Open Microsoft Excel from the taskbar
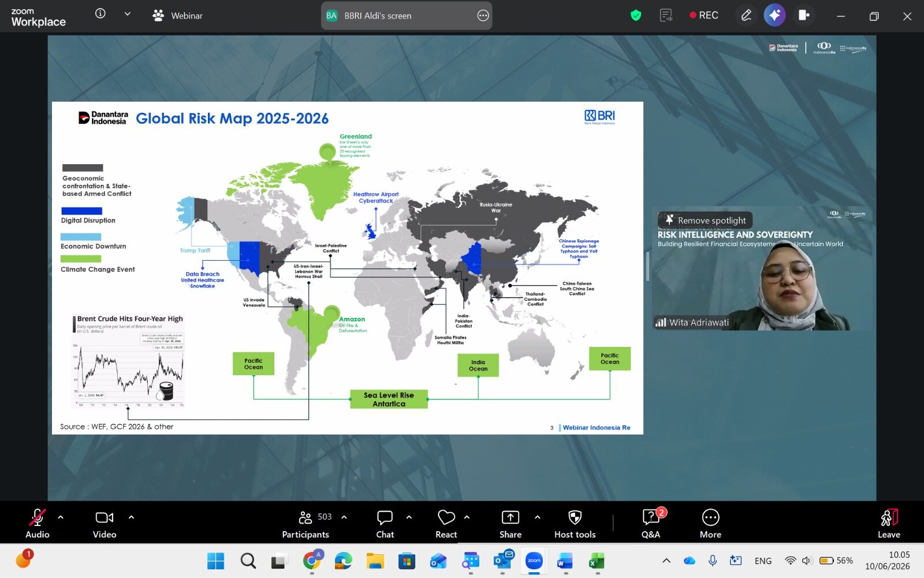Image resolution: width=924 pixels, height=578 pixels. (597, 561)
